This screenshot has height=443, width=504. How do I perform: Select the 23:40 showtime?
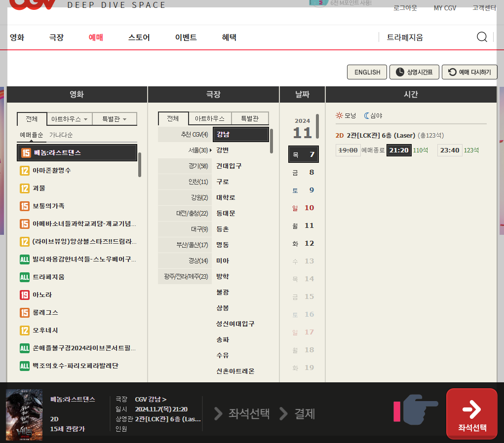[450, 150]
